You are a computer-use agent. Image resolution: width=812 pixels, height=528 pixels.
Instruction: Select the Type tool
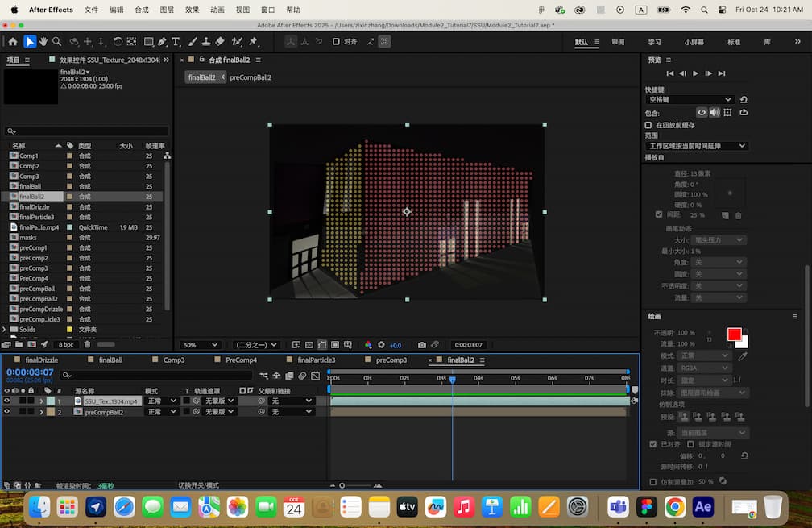click(176, 41)
